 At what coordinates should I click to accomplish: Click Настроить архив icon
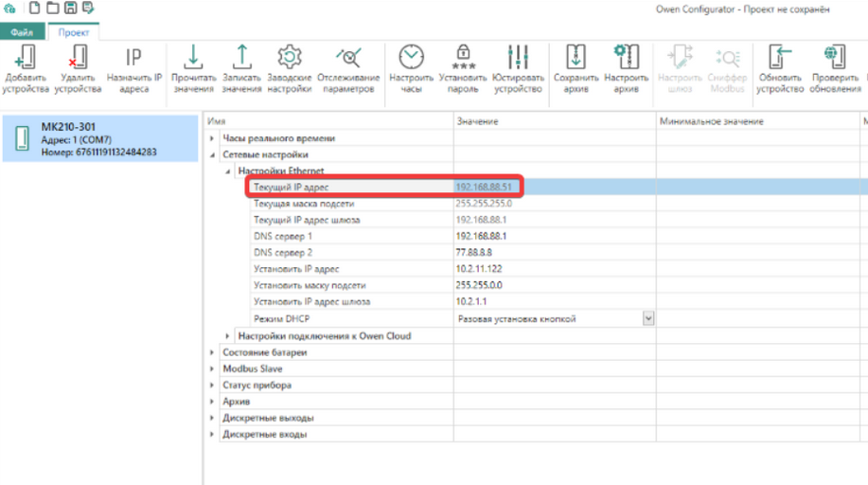pos(626,57)
